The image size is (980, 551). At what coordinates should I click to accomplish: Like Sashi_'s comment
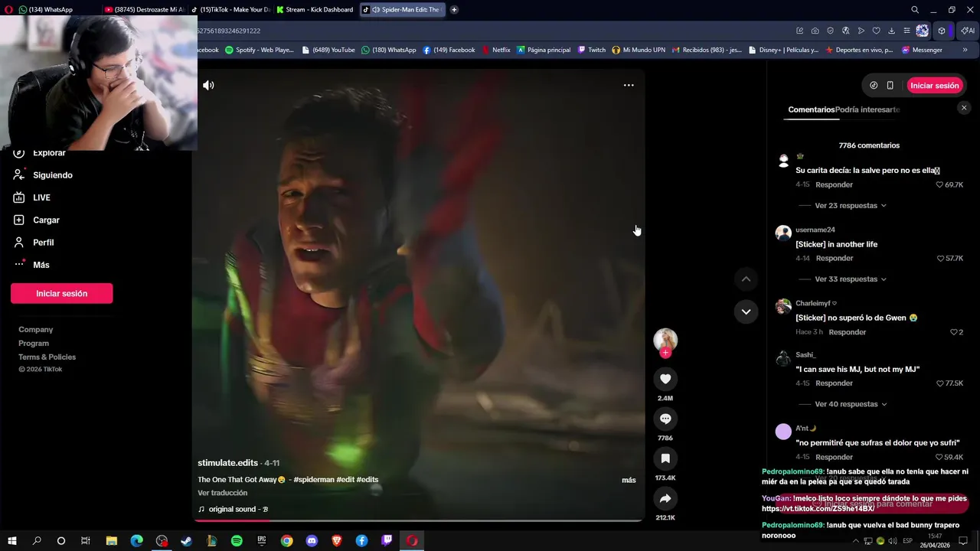(x=940, y=383)
